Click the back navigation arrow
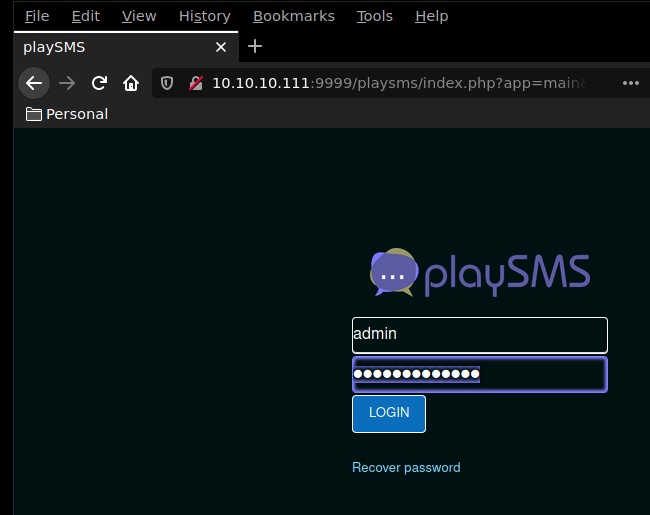This screenshot has height=515, width=650. (34, 83)
